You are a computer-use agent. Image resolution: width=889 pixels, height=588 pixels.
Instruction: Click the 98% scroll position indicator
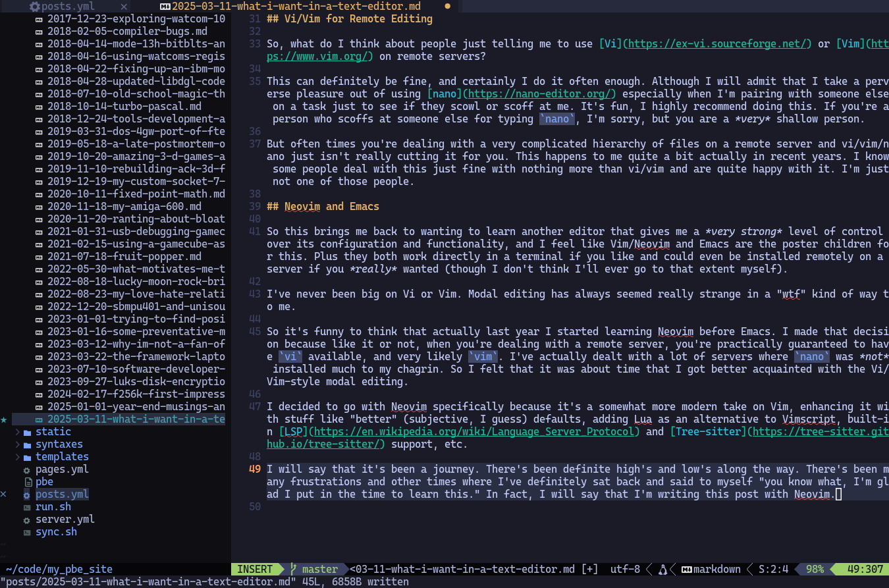[815, 570]
